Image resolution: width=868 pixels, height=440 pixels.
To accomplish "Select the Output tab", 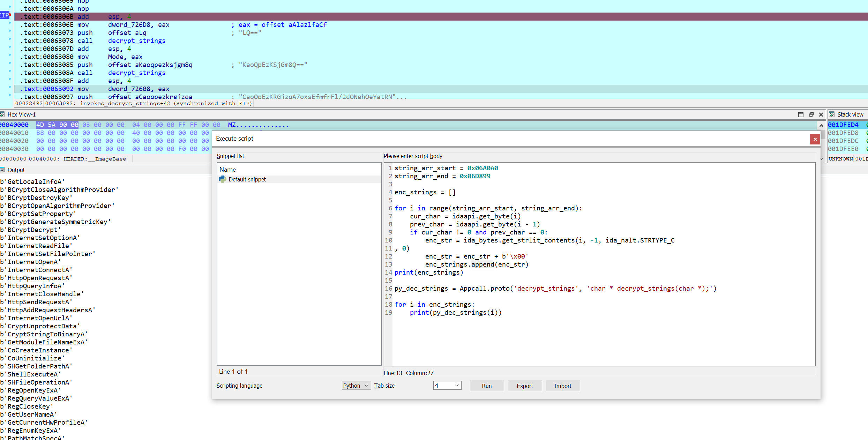I will click(x=16, y=170).
